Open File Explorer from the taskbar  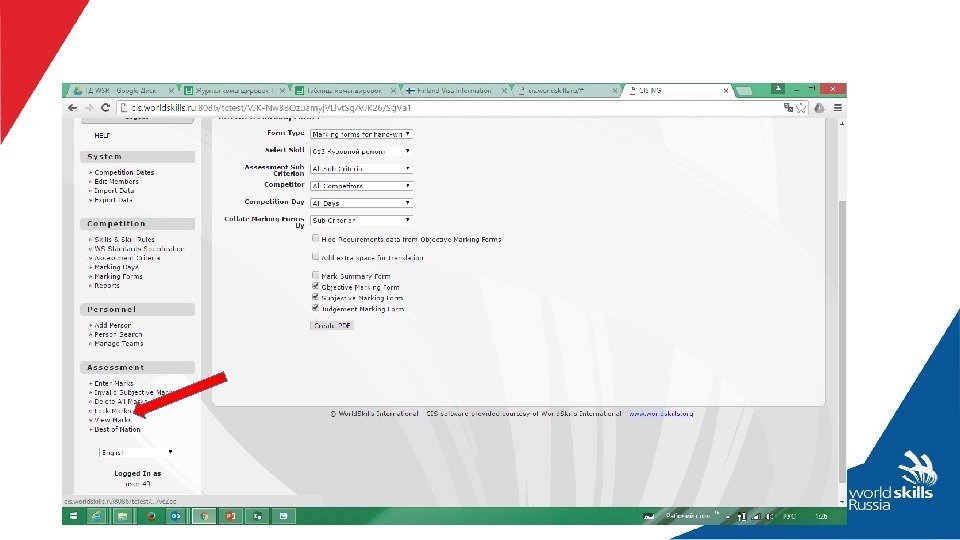pos(122,516)
